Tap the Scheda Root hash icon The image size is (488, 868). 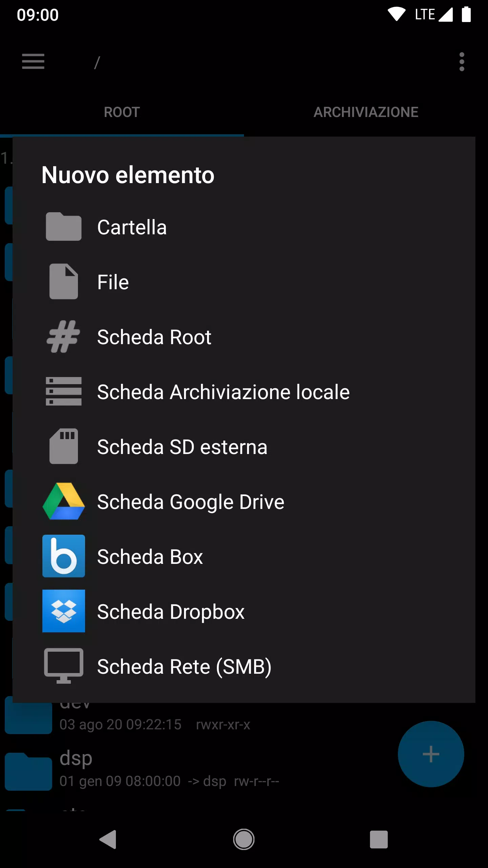pos(64,337)
